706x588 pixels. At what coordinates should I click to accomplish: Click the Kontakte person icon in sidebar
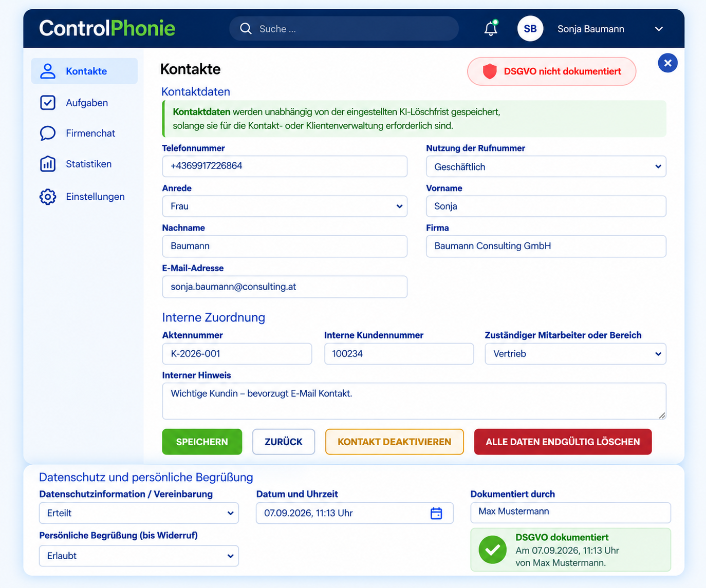[48, 71]
